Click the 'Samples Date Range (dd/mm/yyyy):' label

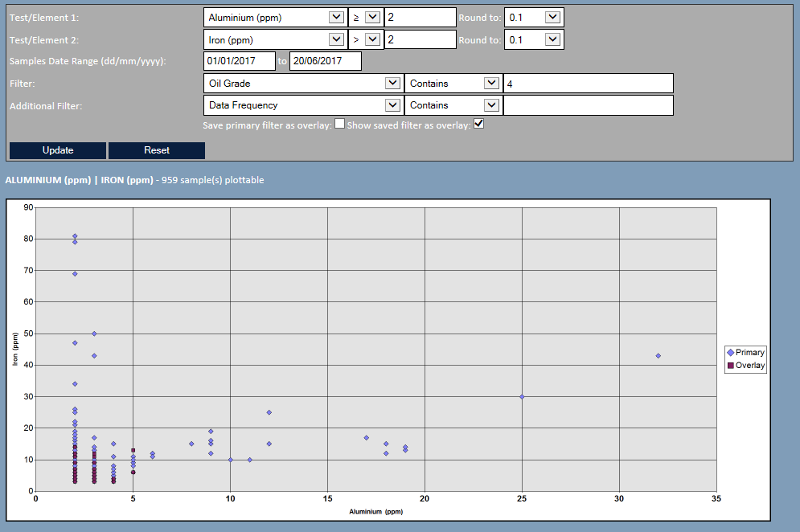pyautogui.click(x=88, y=61)
